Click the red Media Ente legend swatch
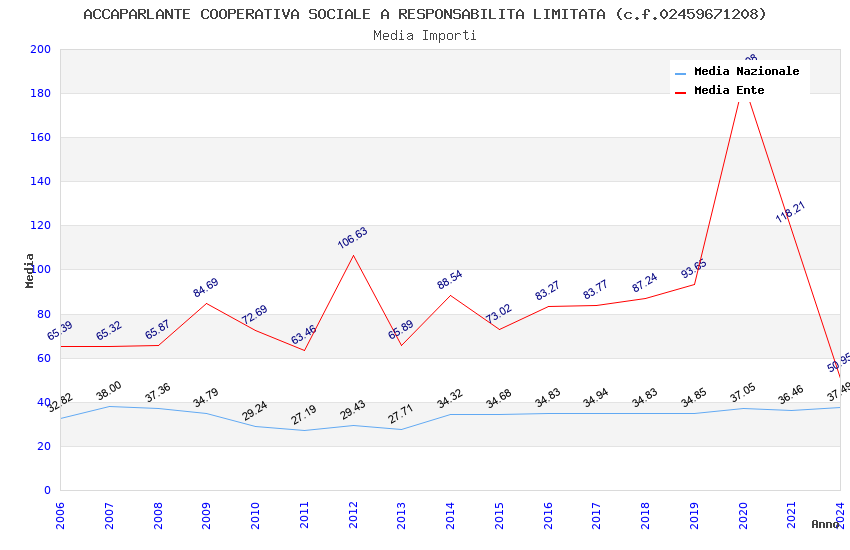This screenshot has width=850, height=550. 680,93
